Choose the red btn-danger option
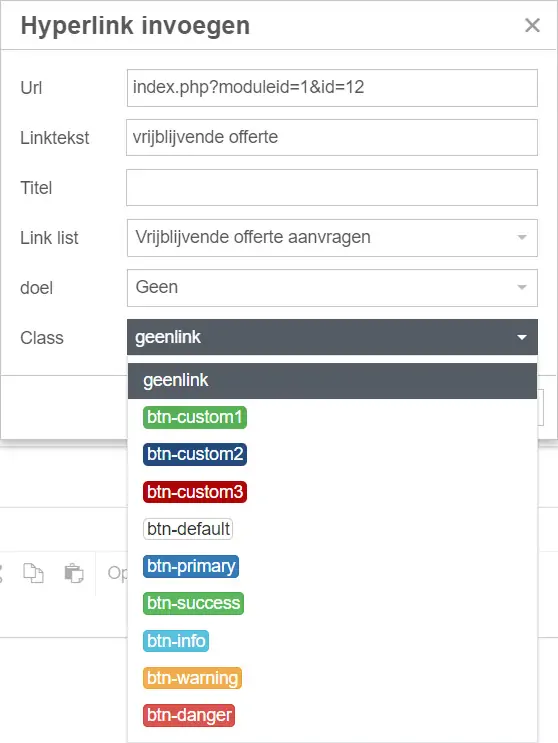558x743 pixels. [x=189, y=715]
